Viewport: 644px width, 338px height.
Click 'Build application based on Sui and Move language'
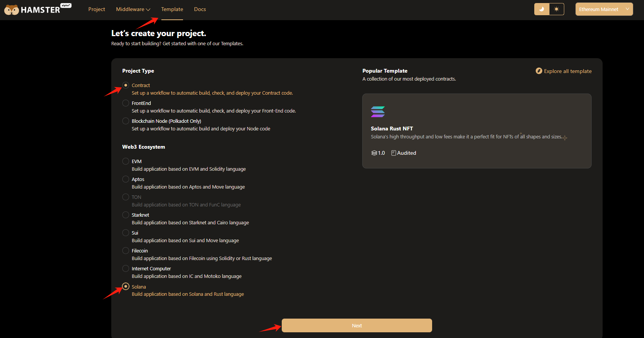(185, 240)
